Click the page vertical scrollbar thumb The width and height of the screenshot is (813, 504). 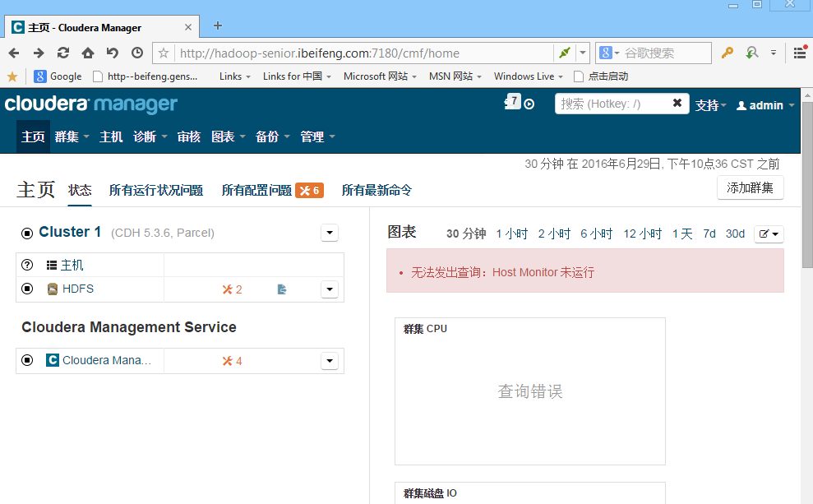pos(807,185)
